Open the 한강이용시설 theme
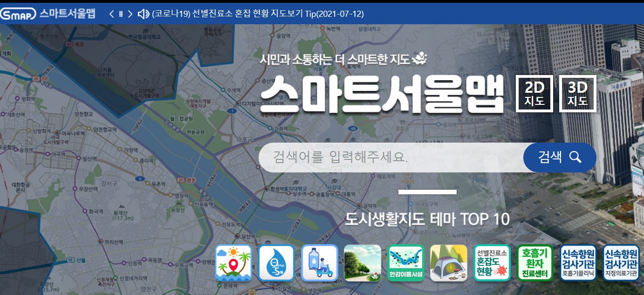This screenshot has height=295, width=644. click(406, 263)
